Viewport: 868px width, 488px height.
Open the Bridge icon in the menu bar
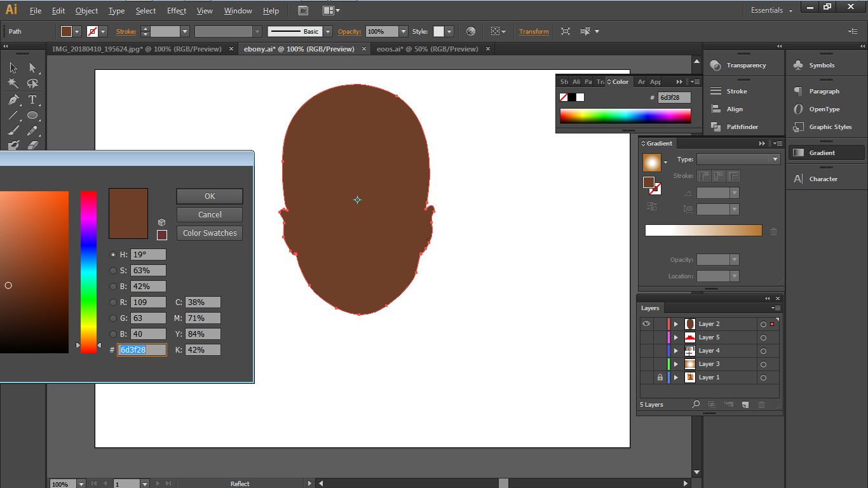pyautogui.click(x=303, y=11)
